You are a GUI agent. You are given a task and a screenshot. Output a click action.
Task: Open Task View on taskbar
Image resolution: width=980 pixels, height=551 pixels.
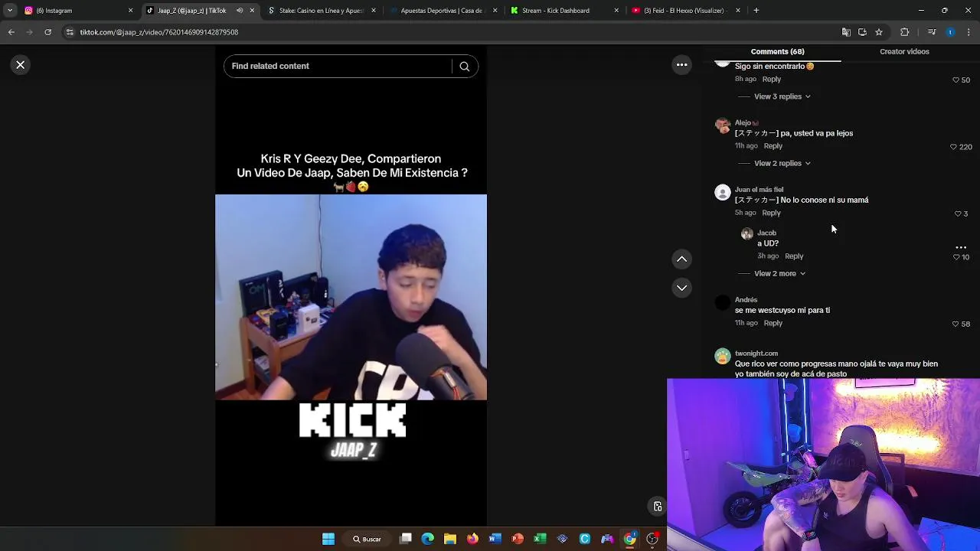tap(406, 539)
